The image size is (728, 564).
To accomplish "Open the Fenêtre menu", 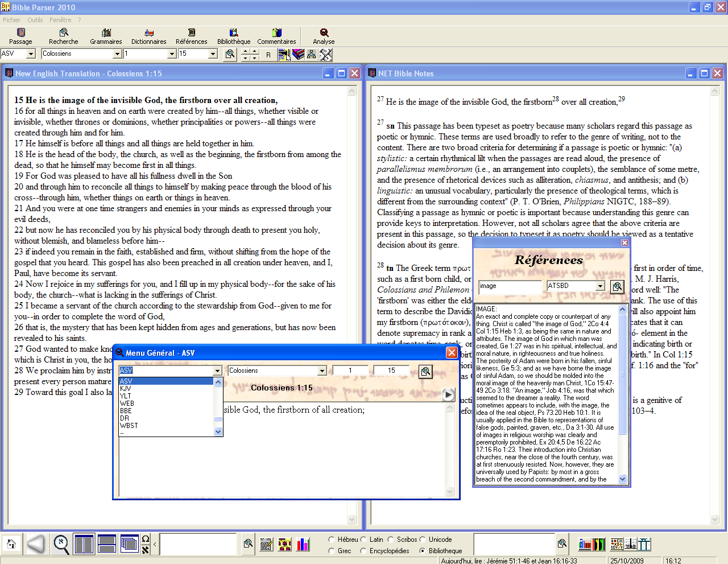I will (60, 20).
